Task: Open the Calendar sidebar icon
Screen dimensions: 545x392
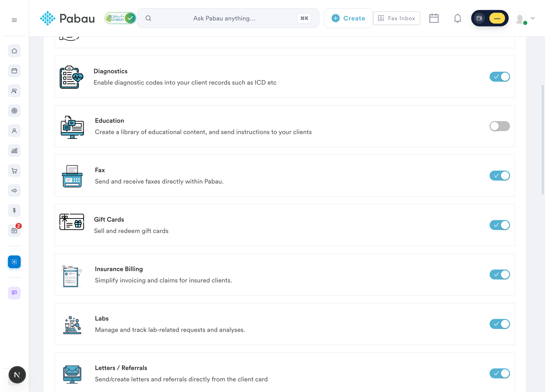Action: (x=14, y=71)
